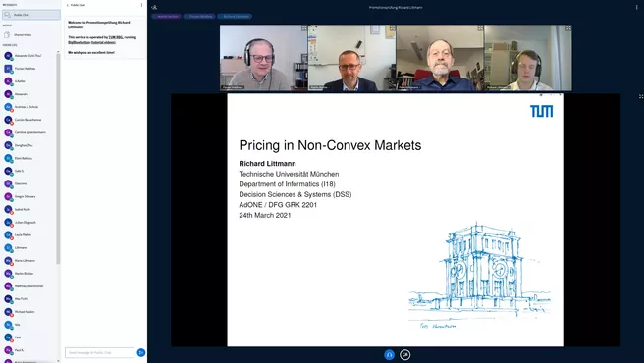The width and height of the screenshot is (644, 363).
Task: Expand the third webcam tile to fullscreen
Action: pyautogui.click(x=480, y=28)
